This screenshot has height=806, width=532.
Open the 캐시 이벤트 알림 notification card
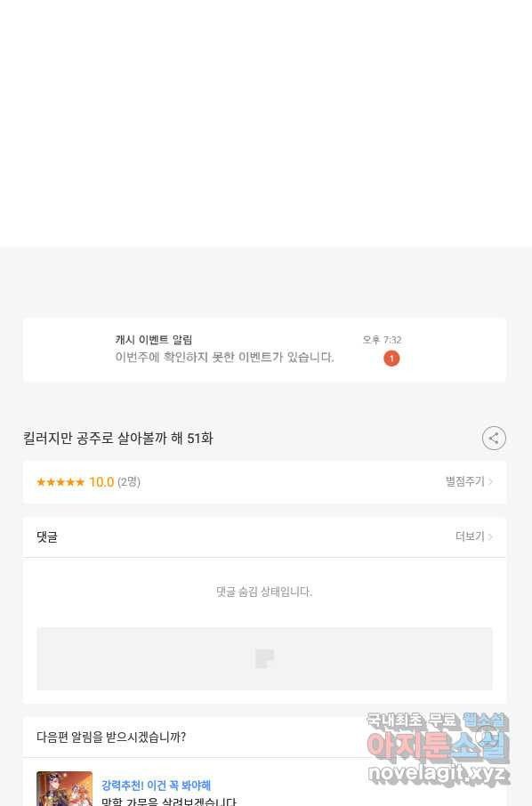(x=265, y=350)
